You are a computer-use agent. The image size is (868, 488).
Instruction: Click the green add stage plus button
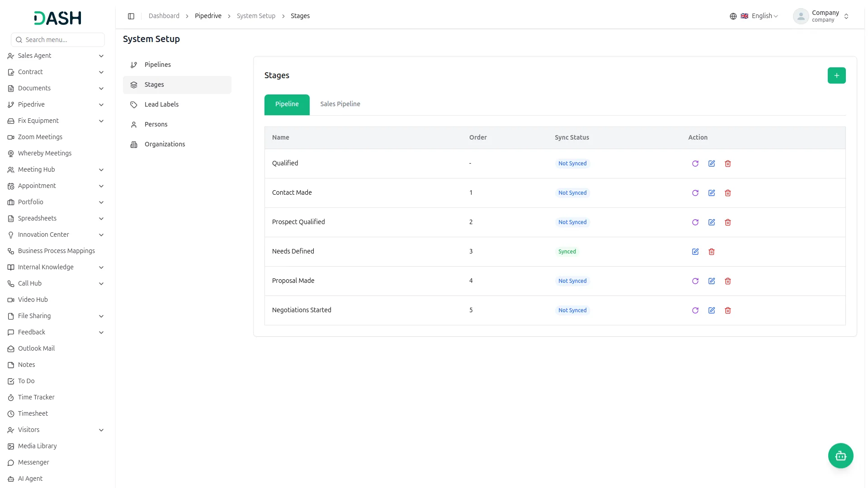coord(836,75)
